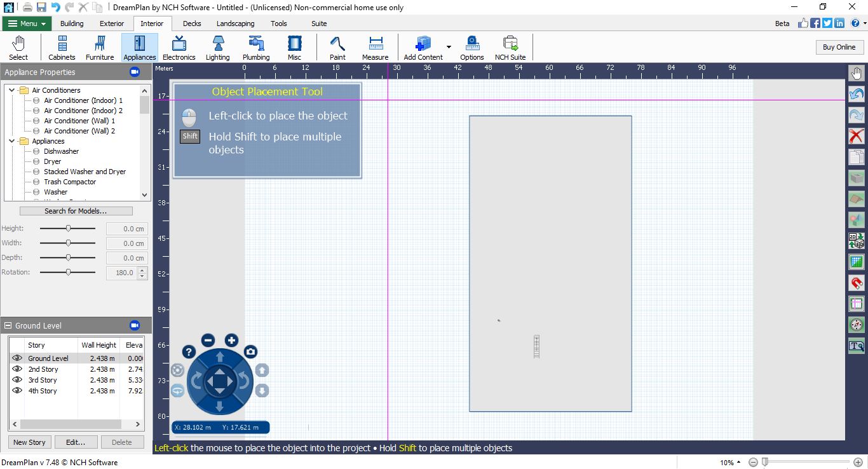The width and height of the screenshot is (868, 469).
Task: Click the Rotation value field
Action: (x=122, y=273)
